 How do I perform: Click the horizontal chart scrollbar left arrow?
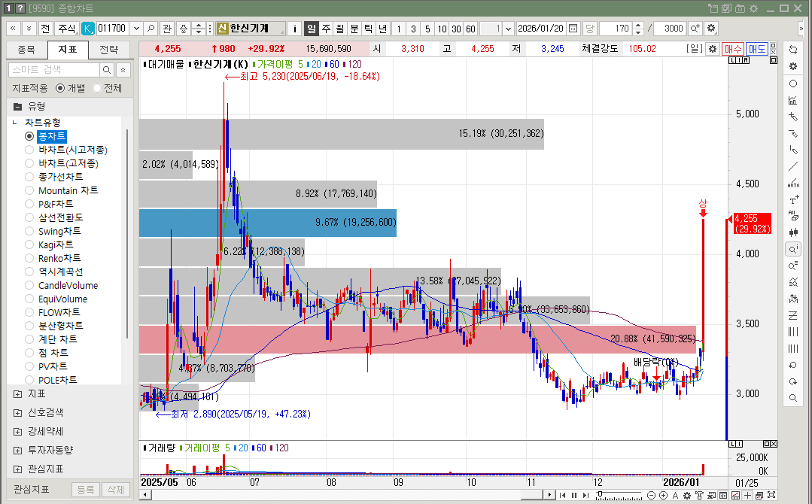click(145, 495)
